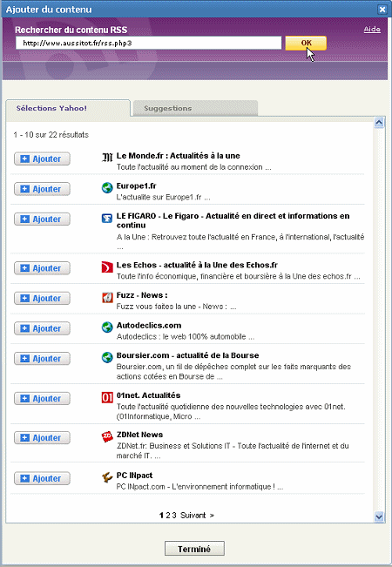Click the Le Figaro feed icon

click(x=107, y=218)
